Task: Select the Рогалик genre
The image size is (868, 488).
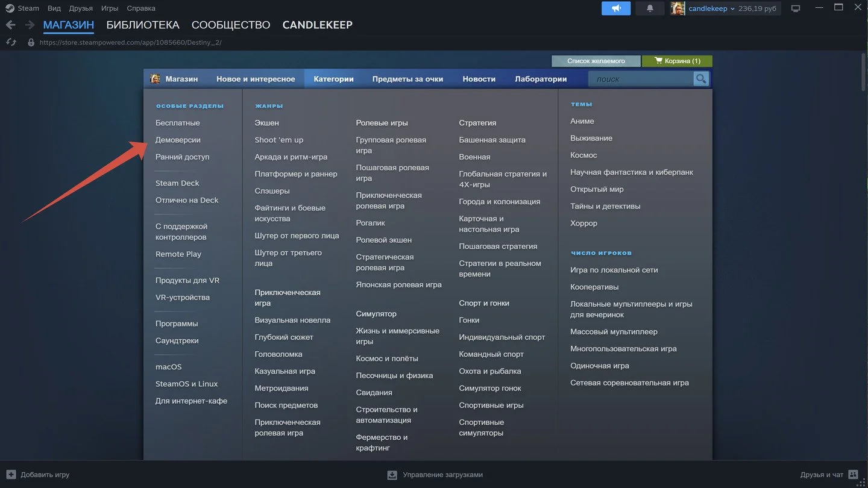Action: coord(371,223)
